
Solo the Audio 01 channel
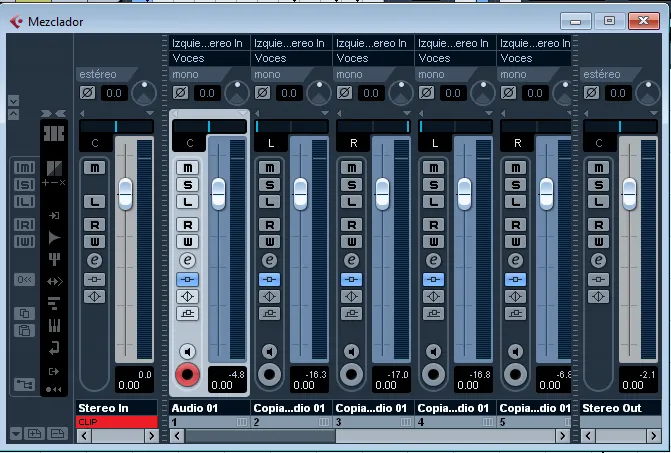tap(189, 184)
